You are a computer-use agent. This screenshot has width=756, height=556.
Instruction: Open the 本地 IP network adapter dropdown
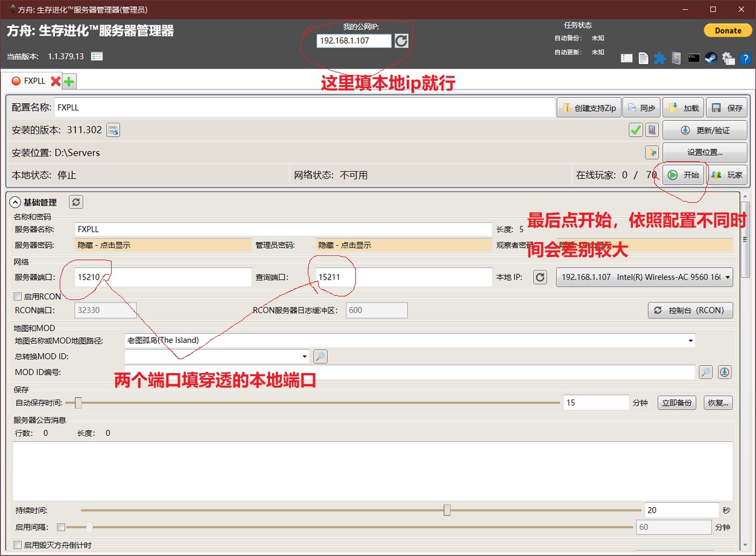[644, 277]
